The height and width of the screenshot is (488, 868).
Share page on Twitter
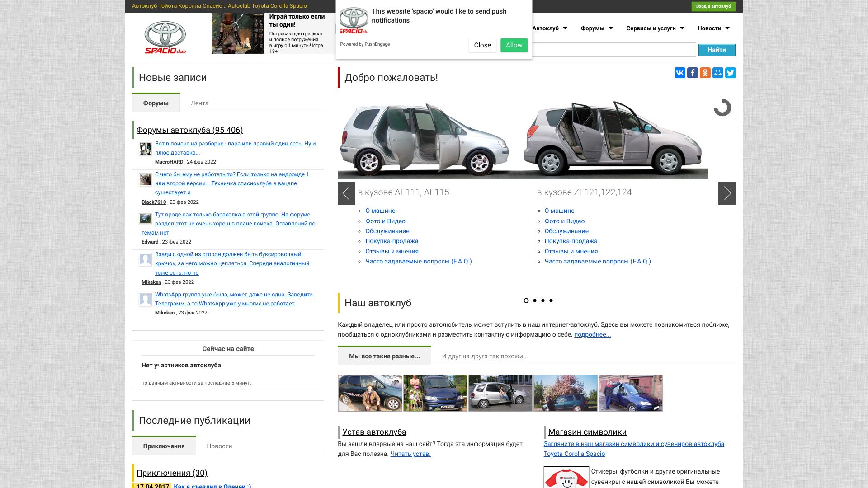tap(731, 73)
